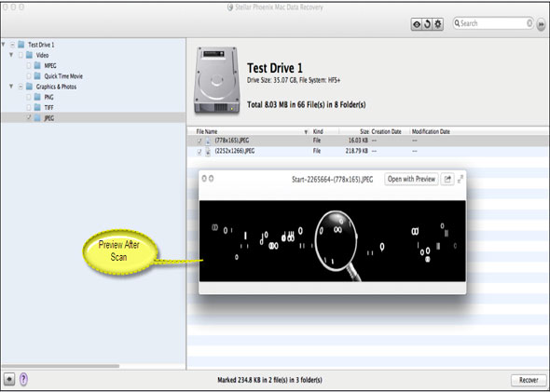Click the Test Drive 1 drive icon in tree

[21, 45]
